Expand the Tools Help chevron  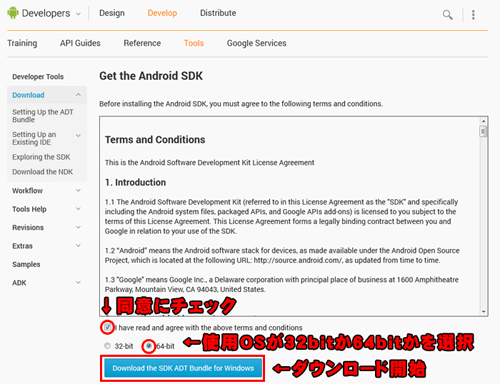point(78,209)
